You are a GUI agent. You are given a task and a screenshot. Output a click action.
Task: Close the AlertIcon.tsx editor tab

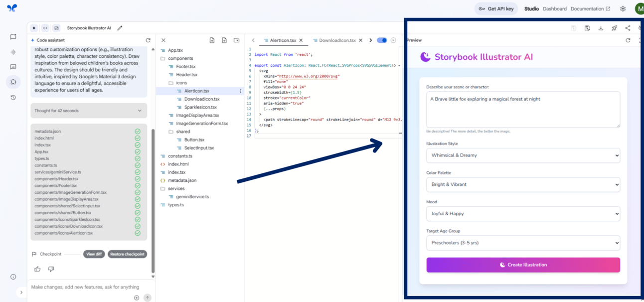(301, 40)
